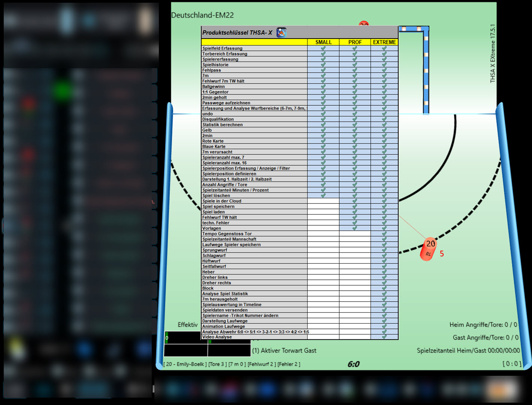
Task: Click the Aktiver Torwart Gast label
Action: (284, 351)
